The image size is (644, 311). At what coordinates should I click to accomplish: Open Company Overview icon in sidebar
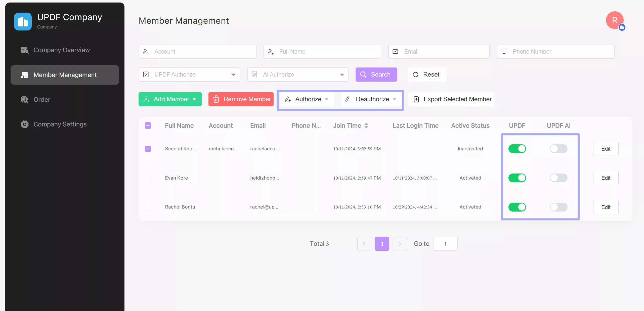pos(25,50)
